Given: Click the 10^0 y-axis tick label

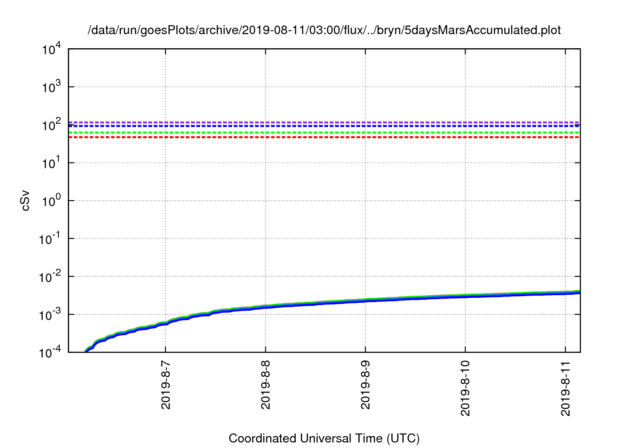Looking at the screenshot, I should (52, 201).
